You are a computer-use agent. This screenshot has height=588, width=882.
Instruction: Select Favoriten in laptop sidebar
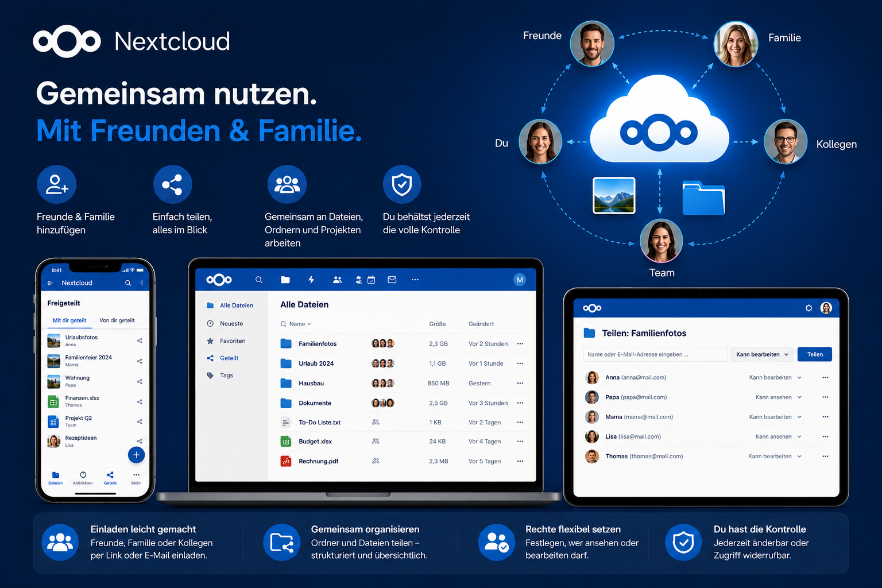(226, 341)
